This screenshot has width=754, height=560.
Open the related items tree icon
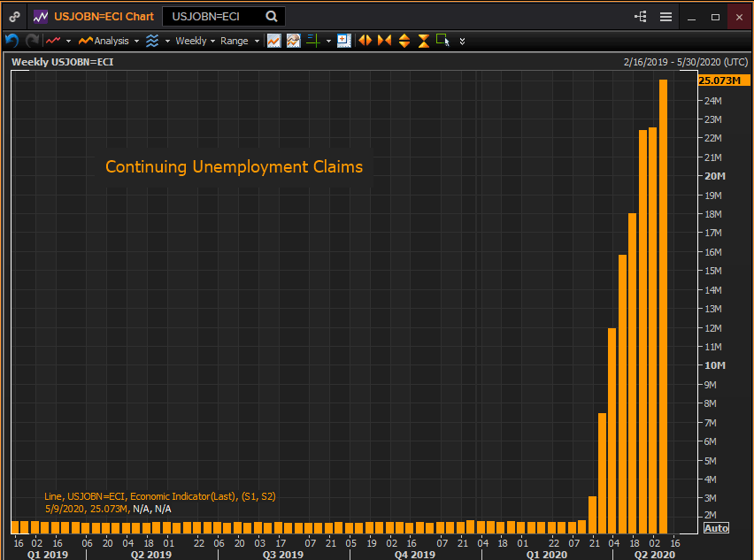(641, 17)
